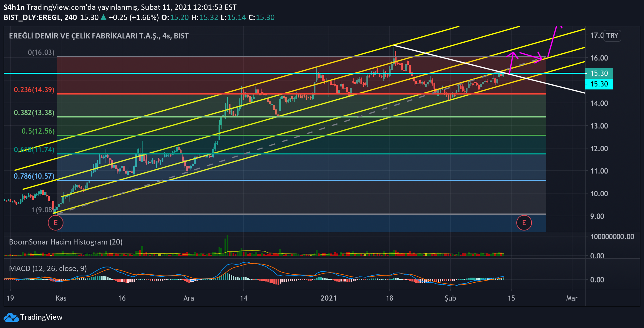Click the EREĞLİ DEMİR VE ÇELİK chart title
This screenshot has height=328, width=644.
point(98,36)
